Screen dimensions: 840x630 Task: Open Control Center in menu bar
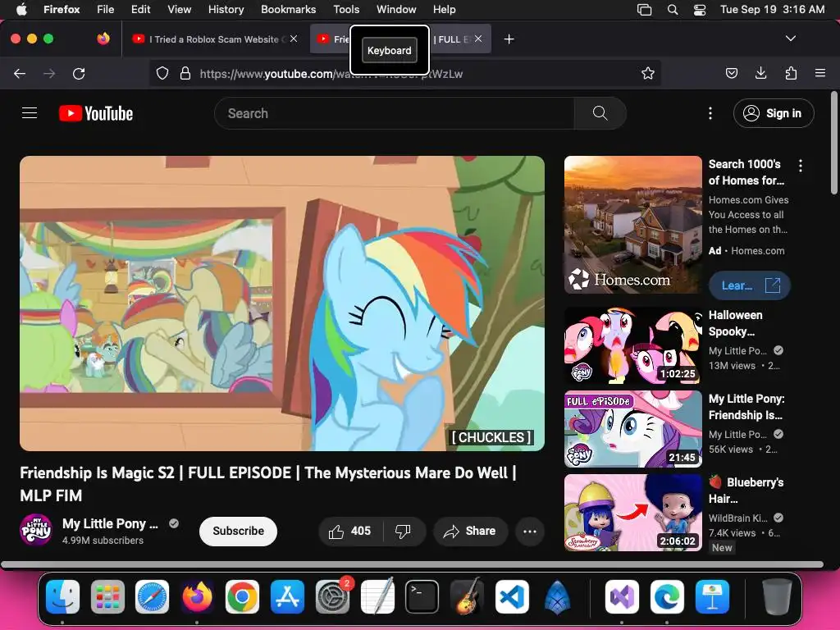[700, 9]
